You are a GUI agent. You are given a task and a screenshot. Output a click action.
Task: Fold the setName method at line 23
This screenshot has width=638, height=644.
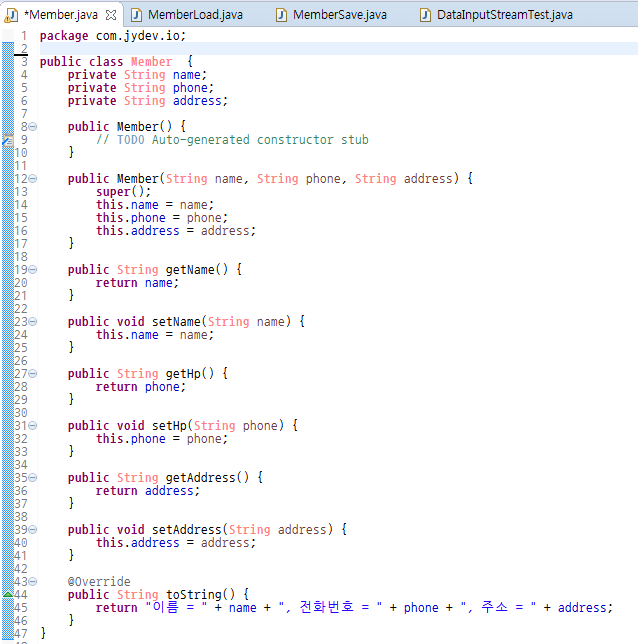[x=33, y=322]
